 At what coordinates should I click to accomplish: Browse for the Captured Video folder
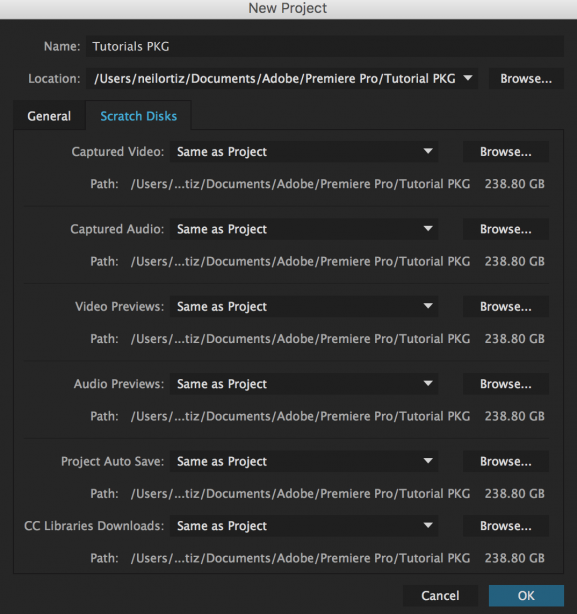(506, 152)
